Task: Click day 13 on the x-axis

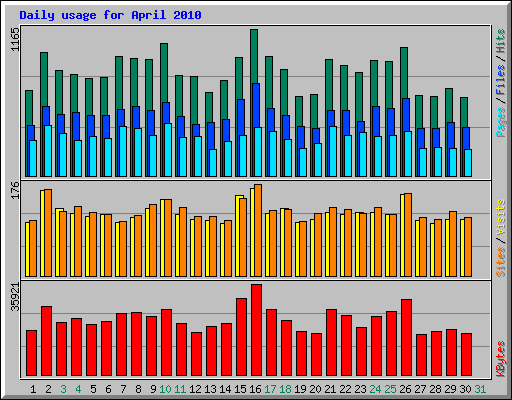Action: [210, 389]
